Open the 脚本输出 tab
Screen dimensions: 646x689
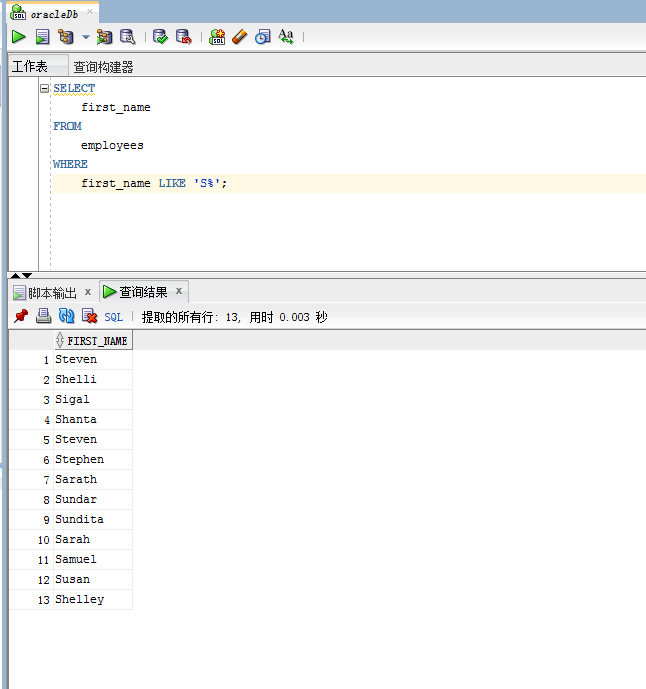tap(52, 293)
